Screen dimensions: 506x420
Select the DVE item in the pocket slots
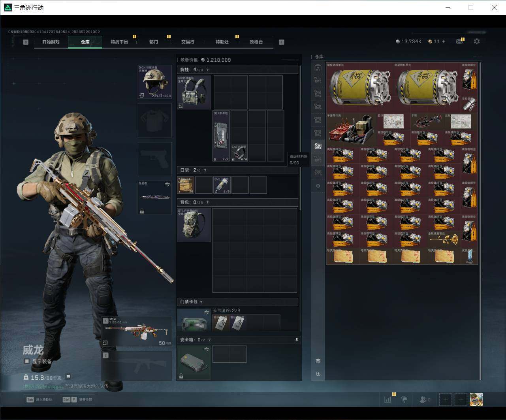(x=222, y=185)
